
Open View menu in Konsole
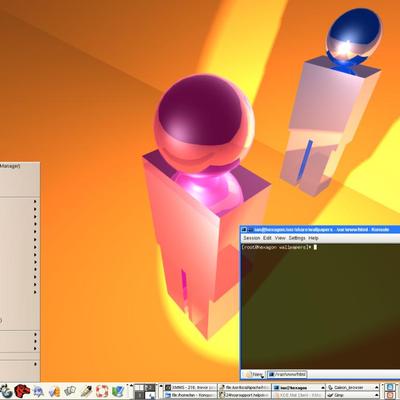point(280,238)
